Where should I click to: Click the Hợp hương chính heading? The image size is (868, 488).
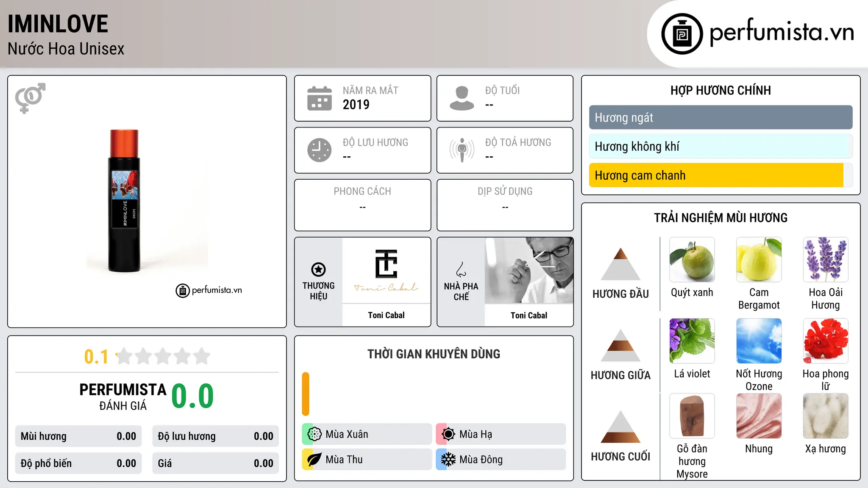coord(721,90)
